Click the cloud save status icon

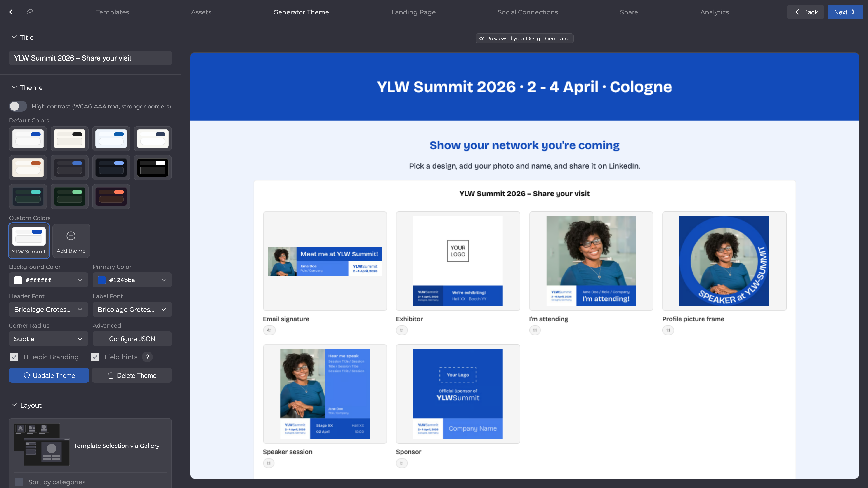[30, 12]
